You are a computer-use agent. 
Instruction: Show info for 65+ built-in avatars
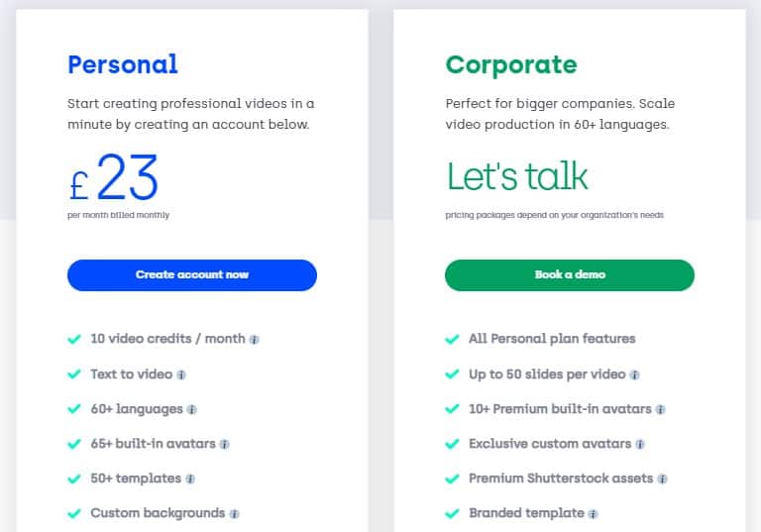click(224, 444)
